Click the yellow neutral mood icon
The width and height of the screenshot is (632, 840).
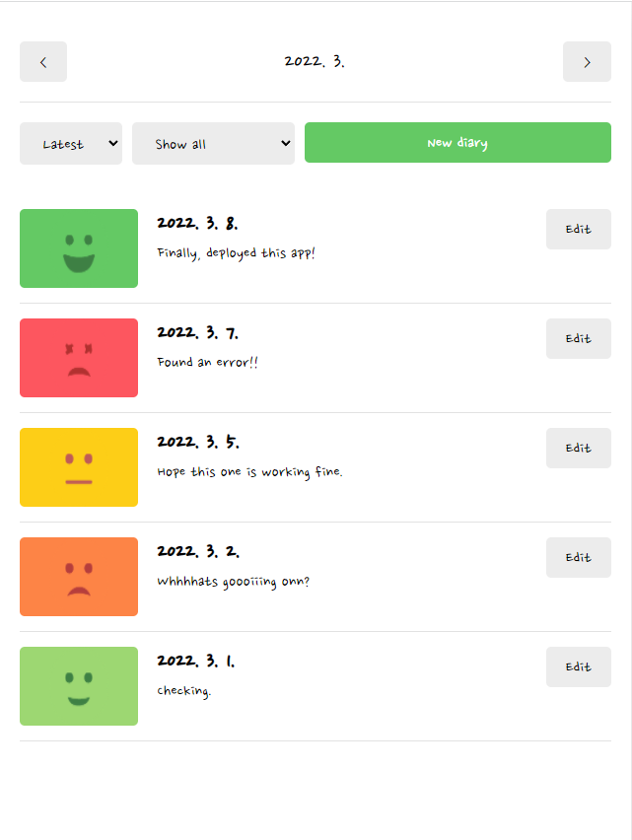pos(79,467)
